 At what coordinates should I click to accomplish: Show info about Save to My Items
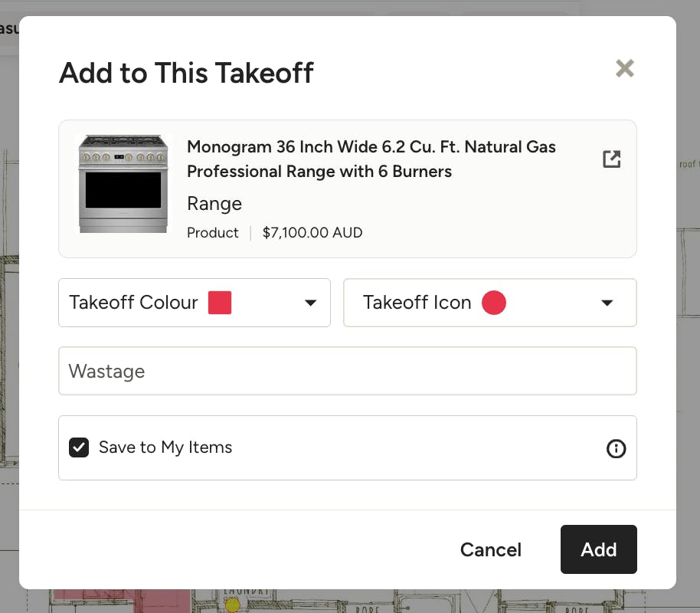tap(616, 448)
